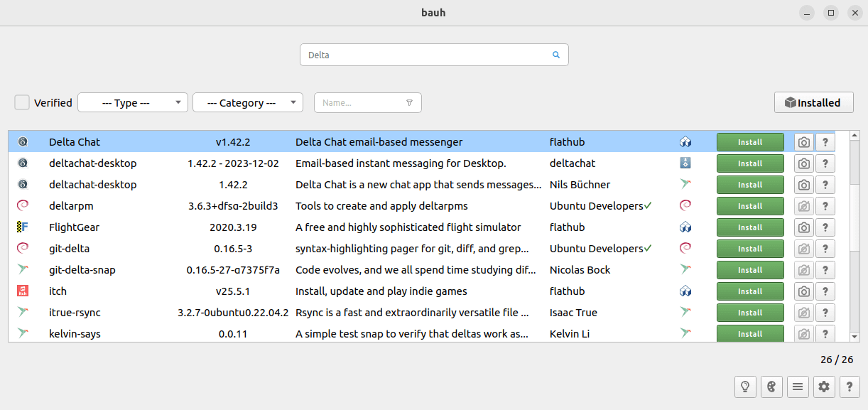This screenshot has width=868, height=410.
Task: Show info for itch row
Action: (825, 291)
